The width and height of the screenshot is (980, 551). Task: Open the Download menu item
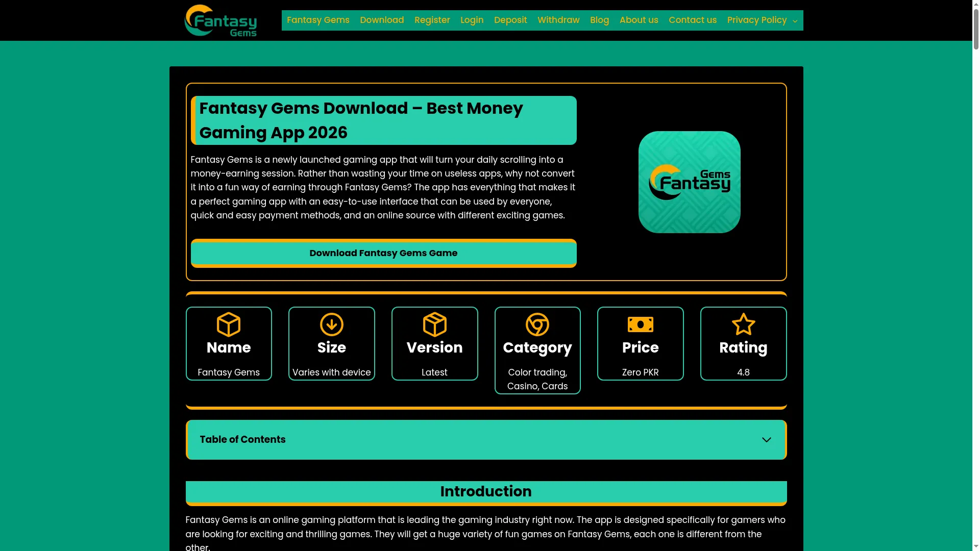pos(382,20)
